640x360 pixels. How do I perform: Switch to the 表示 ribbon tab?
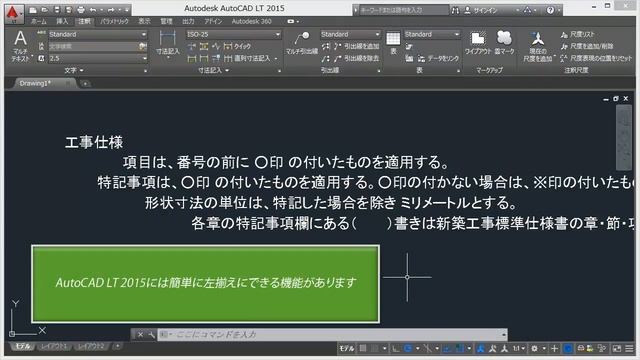[144, 21]
